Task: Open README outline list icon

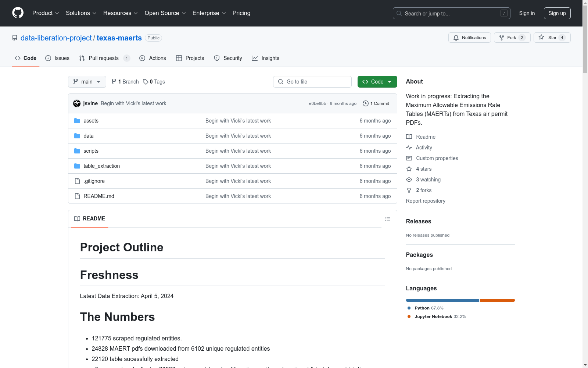Action: tap(388, 219)
